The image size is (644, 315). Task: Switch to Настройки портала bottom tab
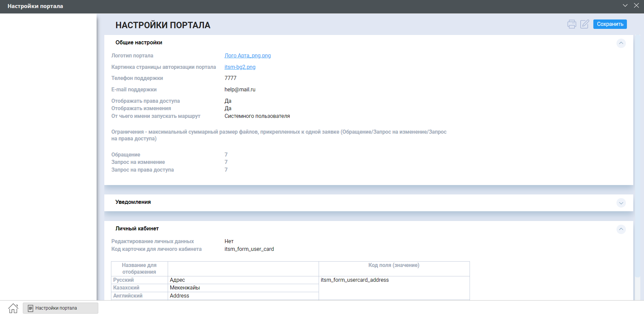[x=60, y=308]
